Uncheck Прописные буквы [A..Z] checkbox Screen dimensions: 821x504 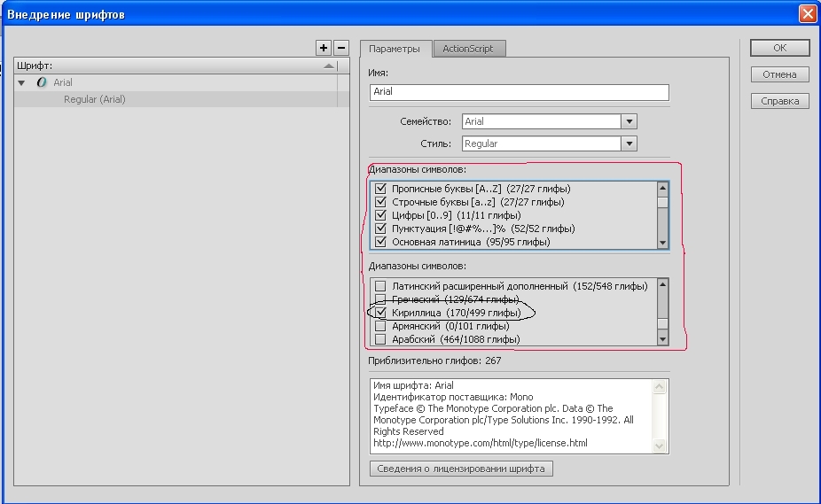[x=380, y=189]
